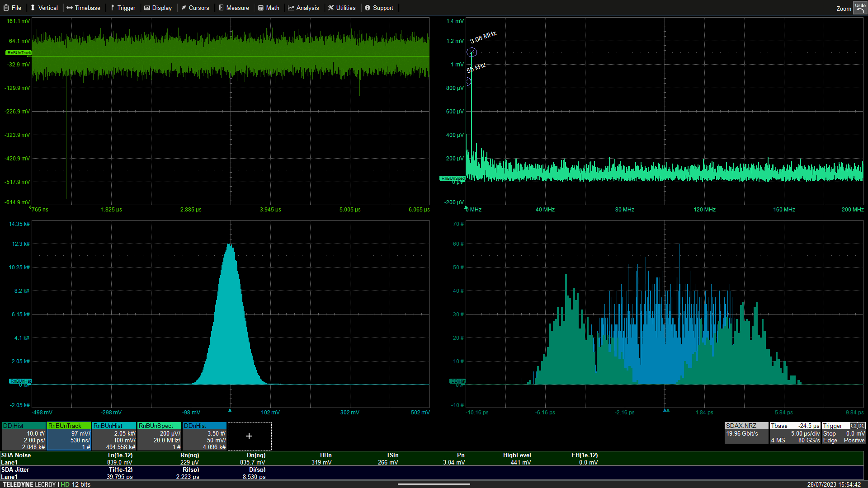Open the Support menu
868x488 pixels.
click(379, 8)
